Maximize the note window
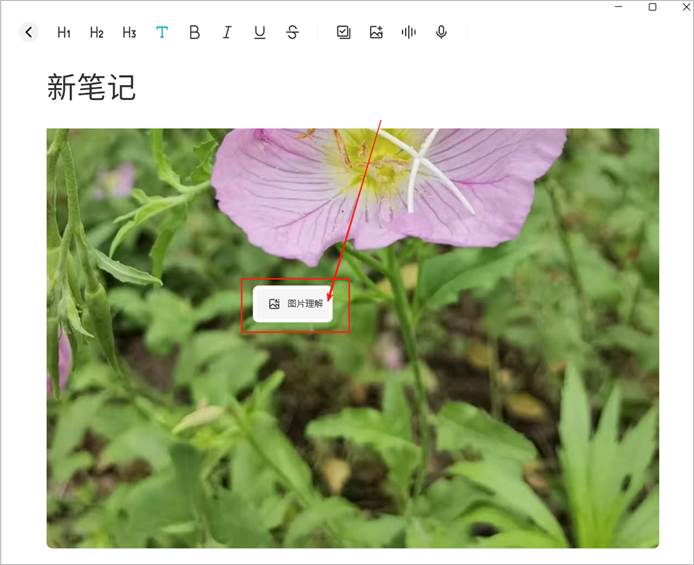The image size is (694, 565). [x=652, y=7]
